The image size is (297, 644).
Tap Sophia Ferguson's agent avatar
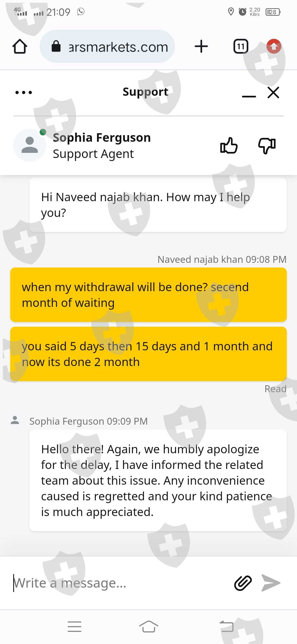pos(30,145)
